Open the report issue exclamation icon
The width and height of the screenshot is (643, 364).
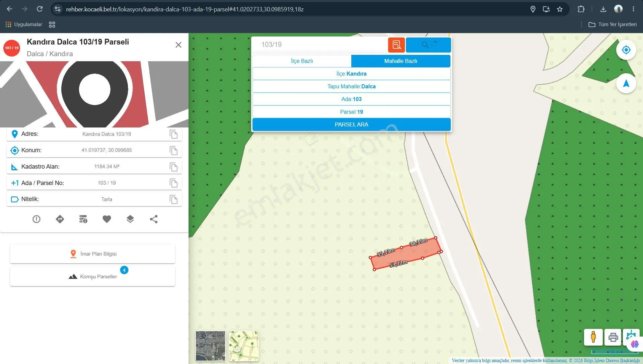tap(37, 219)
